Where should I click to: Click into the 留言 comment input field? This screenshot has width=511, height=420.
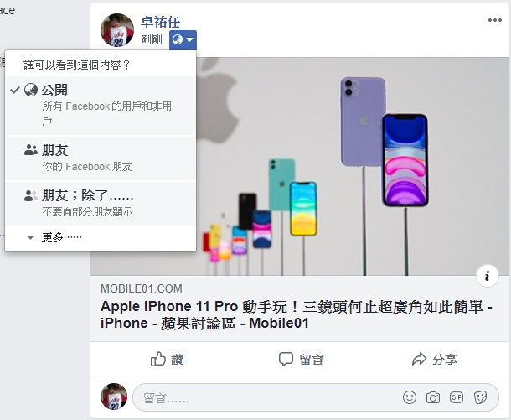tap(267, 397)
